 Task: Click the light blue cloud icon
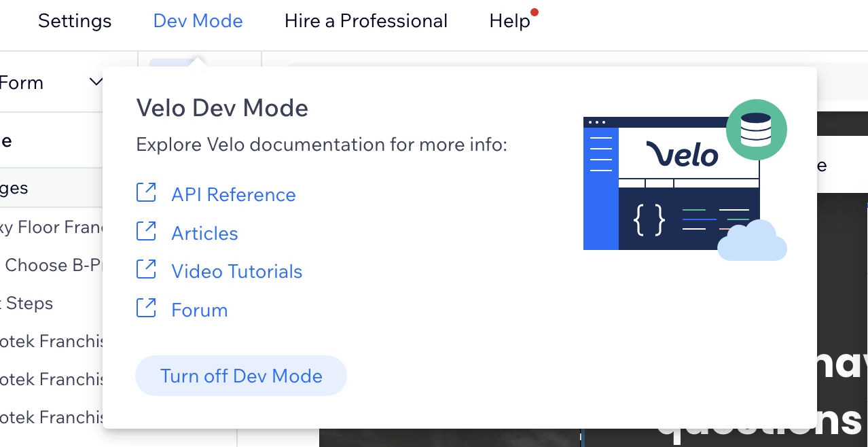coord(753,242)
